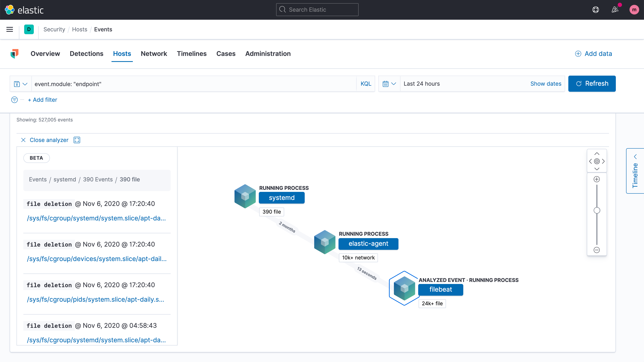Click the elastic-agent running process node icon
644x362 pixels.
324,242
